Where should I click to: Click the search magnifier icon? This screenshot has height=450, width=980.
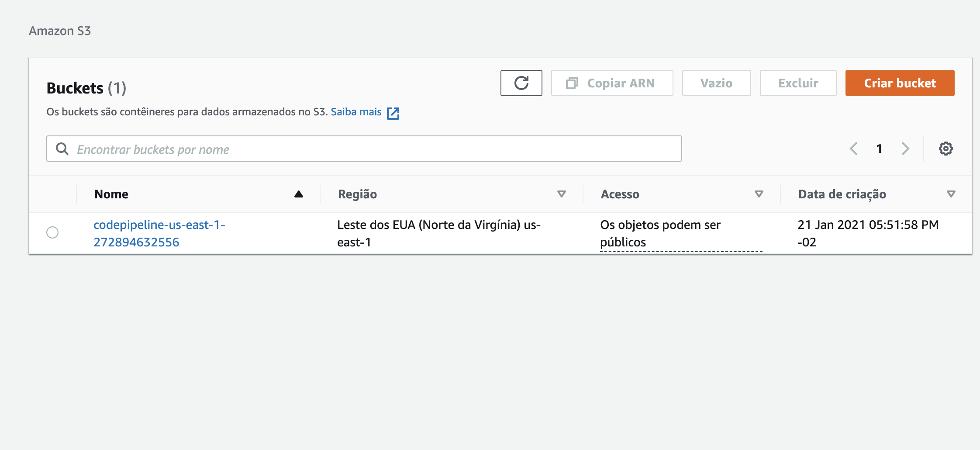click(x=62, y=149)
